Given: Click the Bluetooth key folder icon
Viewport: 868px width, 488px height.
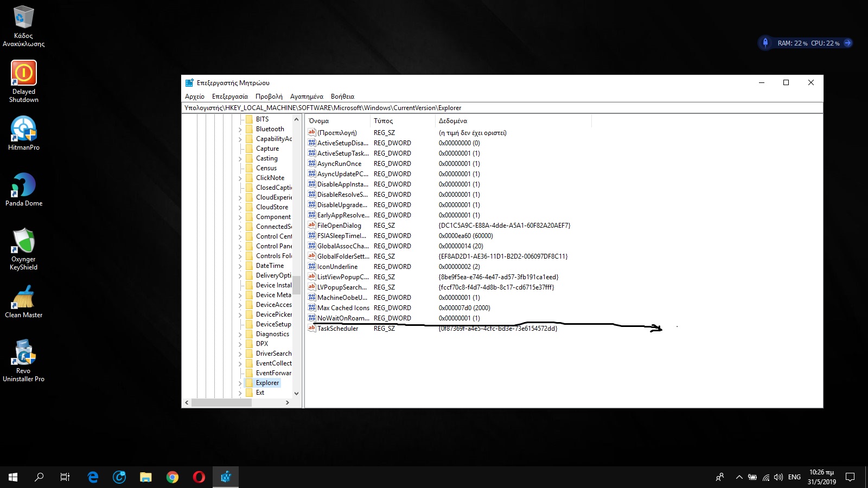Looking at the screenshot, I should pyautogui.click(x=249, y=129).
